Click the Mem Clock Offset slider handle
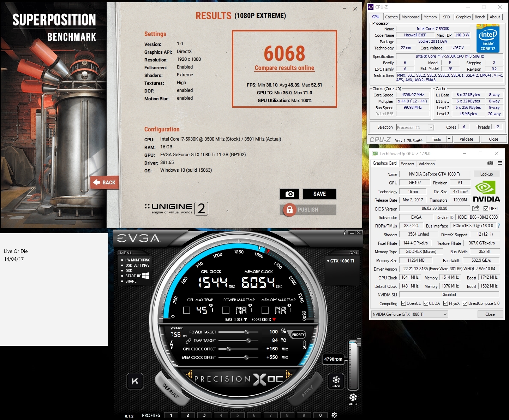The image size is (509, 420). (x=246, y=357)
